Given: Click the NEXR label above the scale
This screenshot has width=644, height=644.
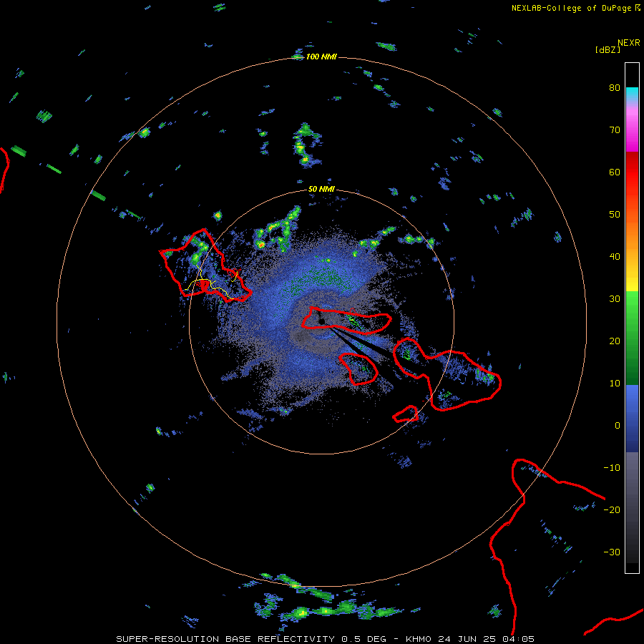Looking at the screenshot, I should [628, 43].
